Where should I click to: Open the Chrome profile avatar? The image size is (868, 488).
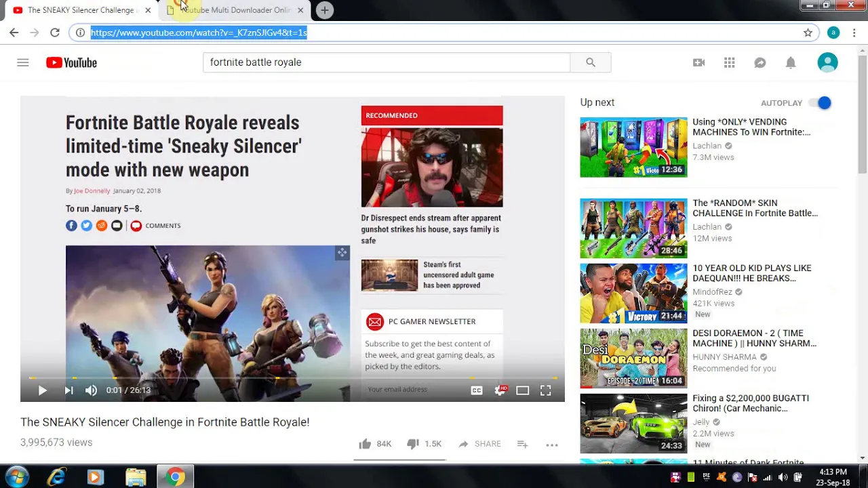point(833,33)
